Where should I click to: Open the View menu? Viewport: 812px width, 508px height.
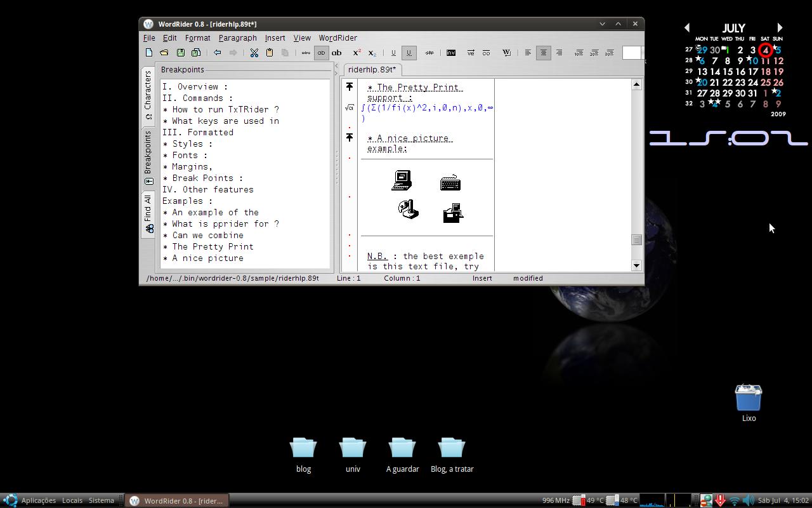coord(302,37)
